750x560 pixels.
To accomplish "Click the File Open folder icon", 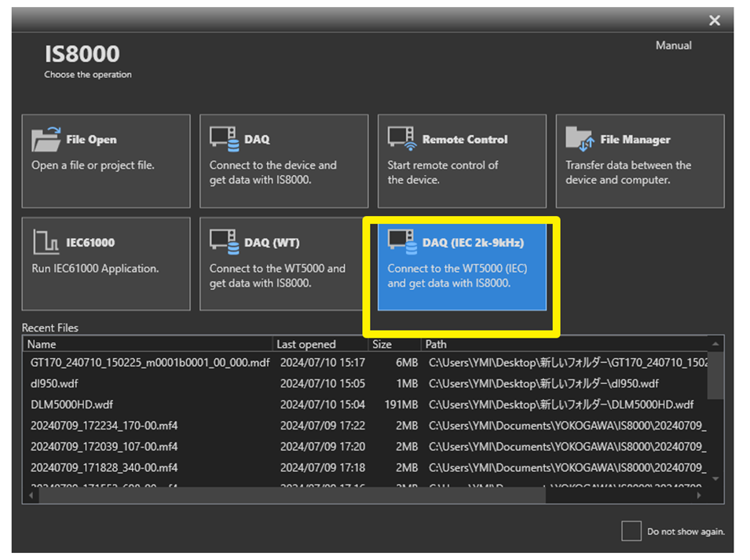I will click(x=46, y=139).
